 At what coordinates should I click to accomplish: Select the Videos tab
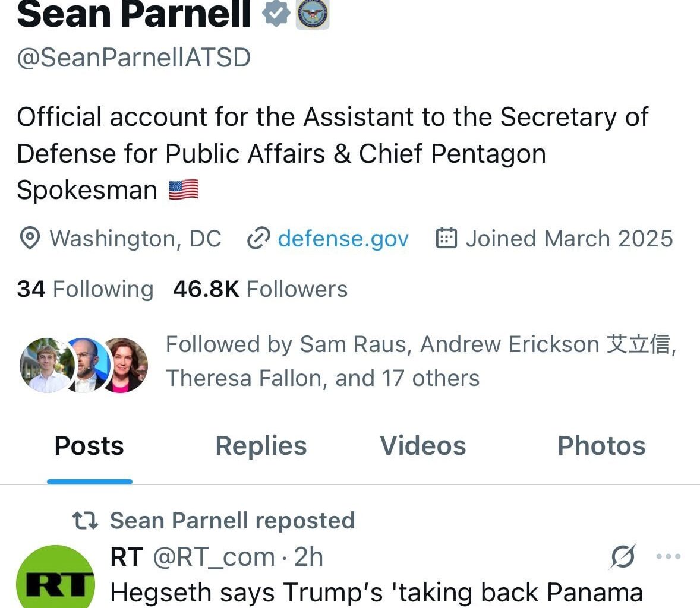[x=422, y=445]
